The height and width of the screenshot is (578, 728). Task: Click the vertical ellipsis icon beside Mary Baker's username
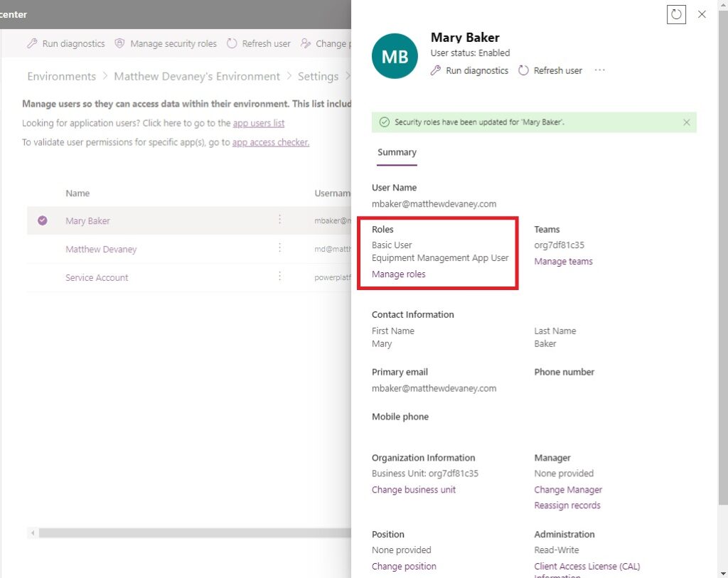click(x=279, y=221)
